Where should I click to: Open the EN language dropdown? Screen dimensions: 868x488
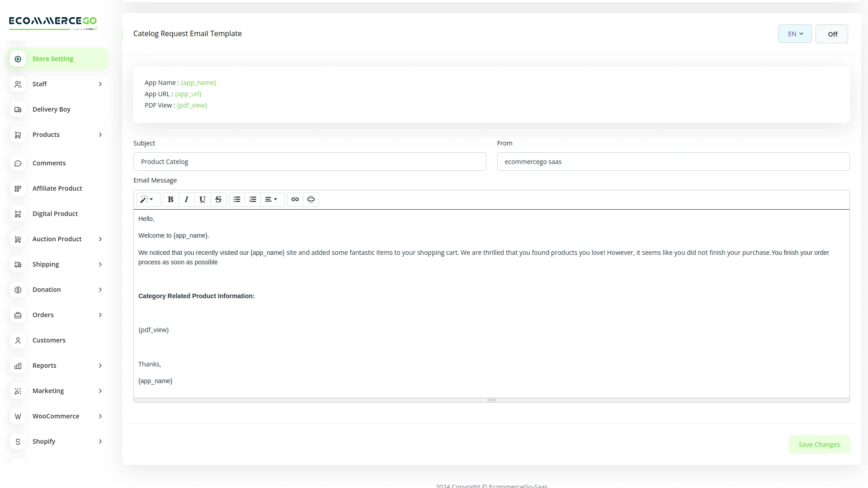(x=794, y=33)
